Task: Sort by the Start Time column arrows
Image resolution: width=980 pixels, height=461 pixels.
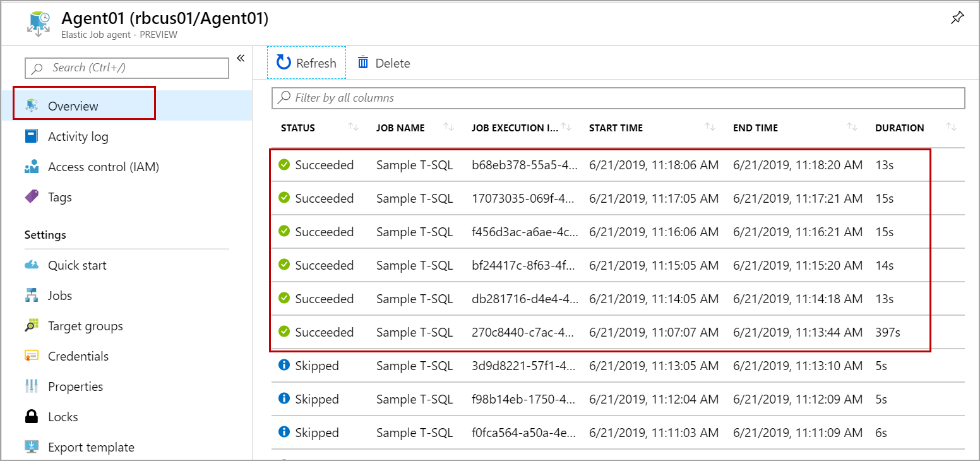Action: 710,128
